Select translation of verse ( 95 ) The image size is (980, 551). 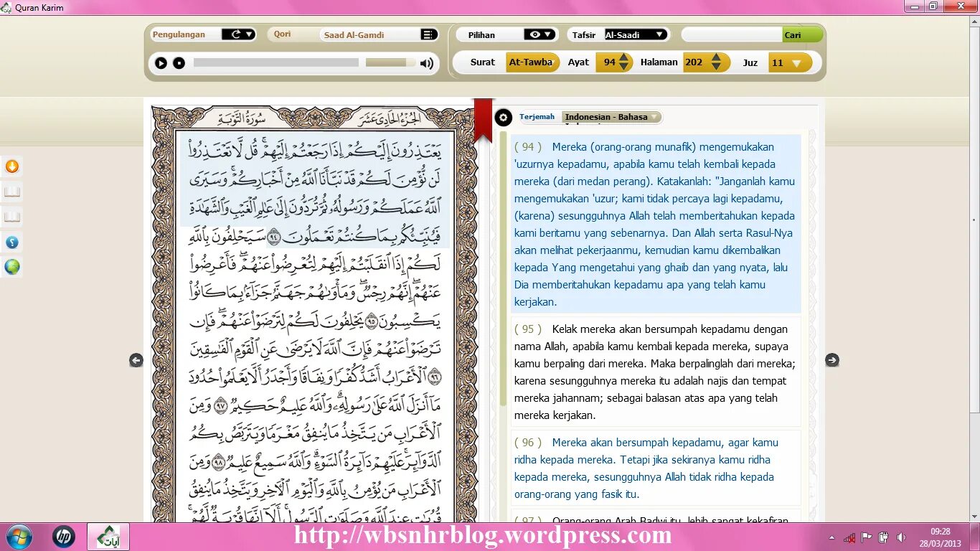pos(656,372)
